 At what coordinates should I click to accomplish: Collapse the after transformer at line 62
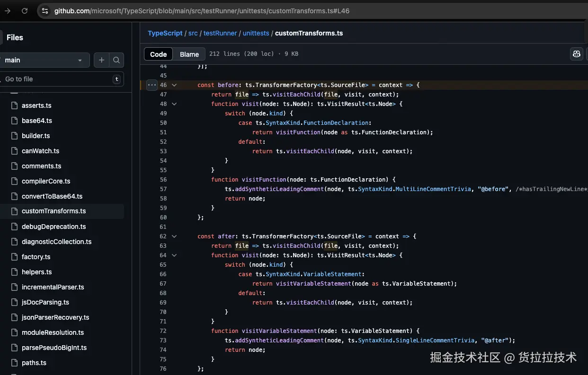[174, 236]
